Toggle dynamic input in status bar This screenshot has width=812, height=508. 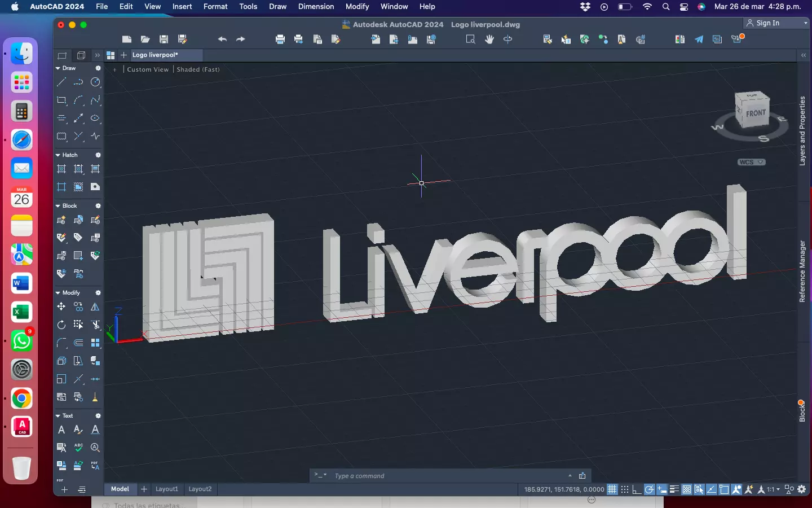(662, 489)
